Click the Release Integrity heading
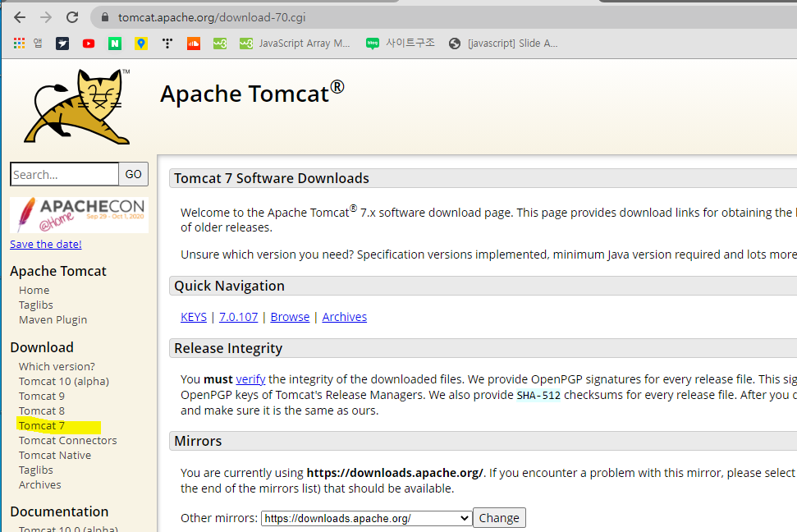The image size is (797, 532). point(228,348)
